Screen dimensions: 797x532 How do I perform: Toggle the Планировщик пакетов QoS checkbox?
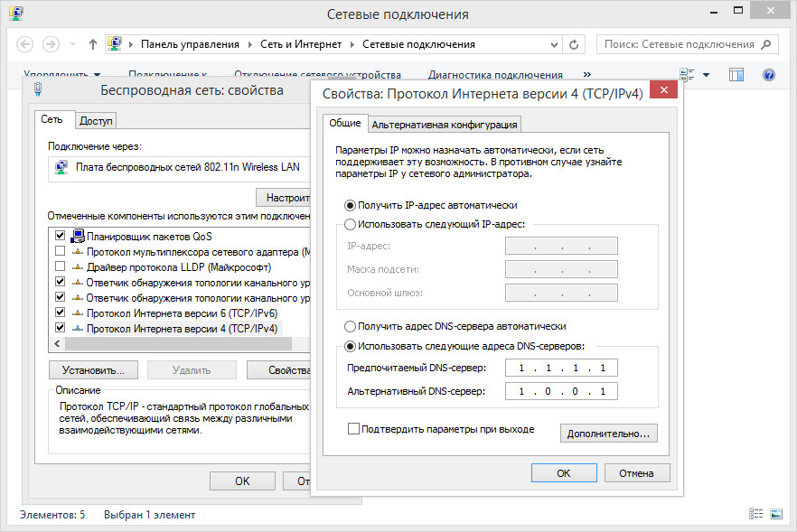pos(60,236)
